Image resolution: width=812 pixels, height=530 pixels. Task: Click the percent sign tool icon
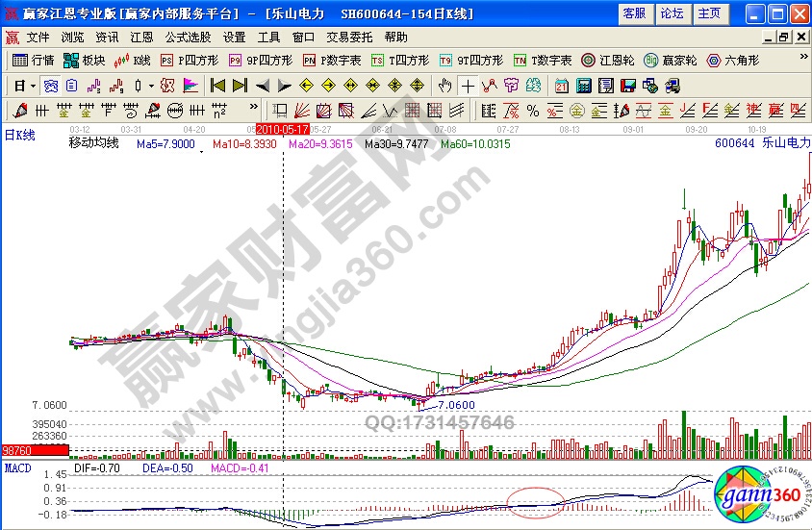coord(533,111)
